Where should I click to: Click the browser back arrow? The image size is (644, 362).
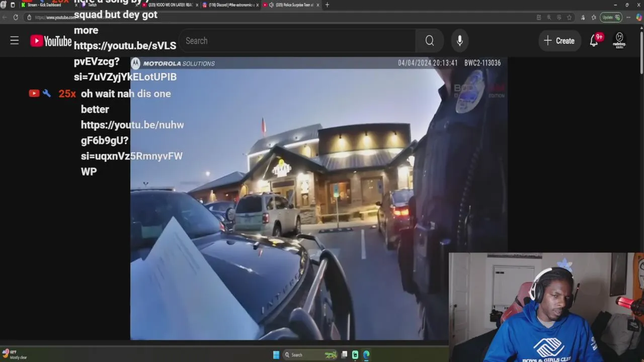click(4, 18)
